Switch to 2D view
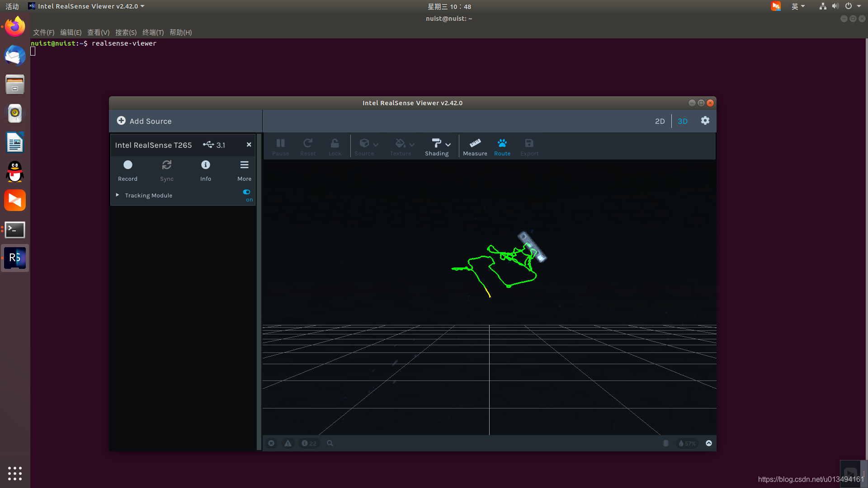Viewport: 868px width, 488px height. pos(660,121)
